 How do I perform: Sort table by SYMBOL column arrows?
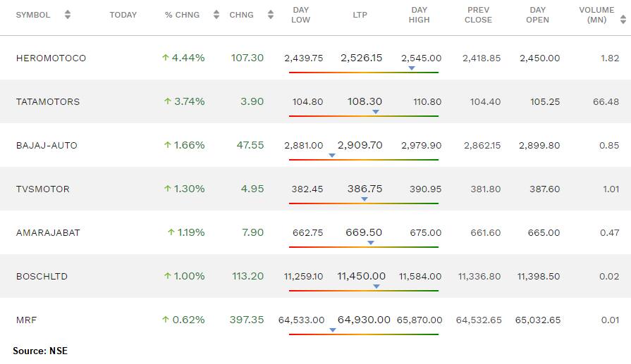click(68, 15)
